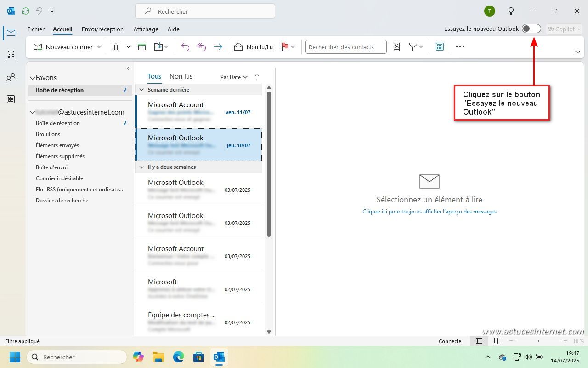Open more commands ellipsis in ribbon
588x368 pixels.
(460, 47)
